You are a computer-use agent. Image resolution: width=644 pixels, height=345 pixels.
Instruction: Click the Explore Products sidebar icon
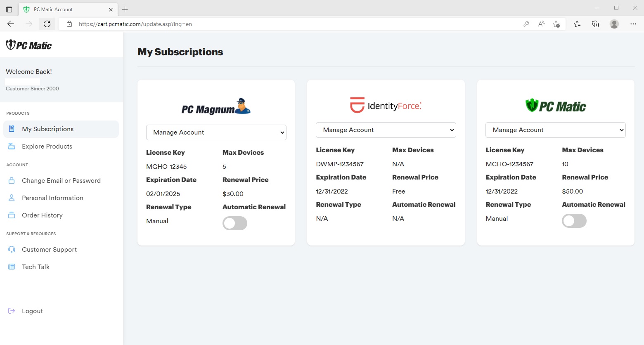tap(12, 147)
